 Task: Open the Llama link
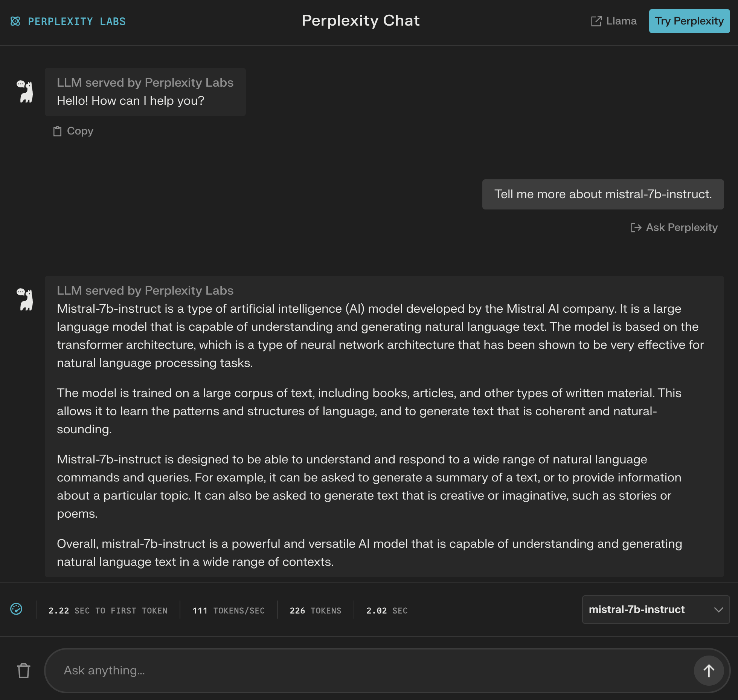[x=621, y=21]
